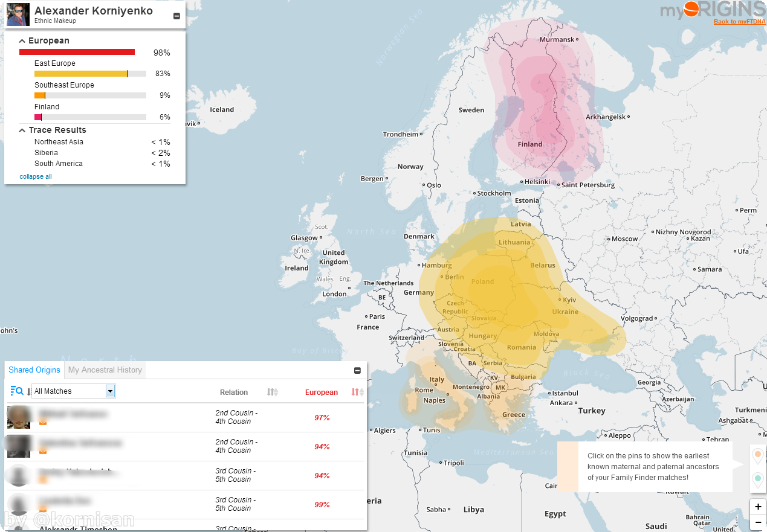Click the search matches filter icon
The width and height of the screenshot is (767, 532).
pyautogui.click(x=16, y=391)
